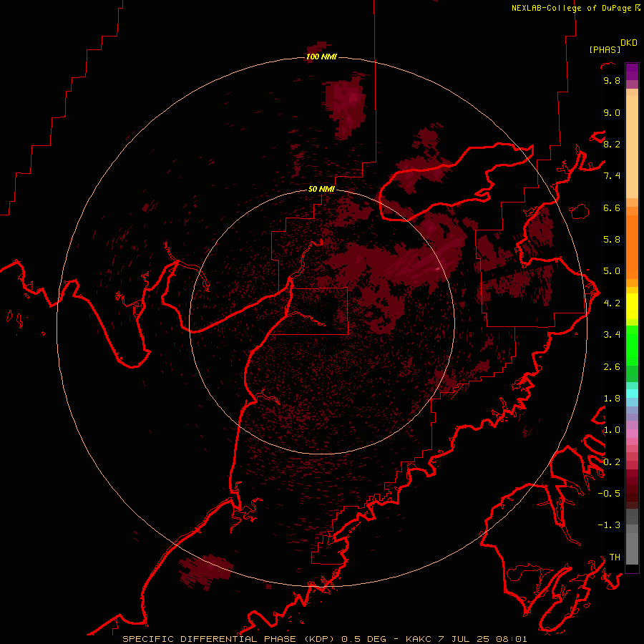The height and width of the screenshot is (644, 644).
Task: Pick the yellow segment of the color bar
Action: click(632, 306)
